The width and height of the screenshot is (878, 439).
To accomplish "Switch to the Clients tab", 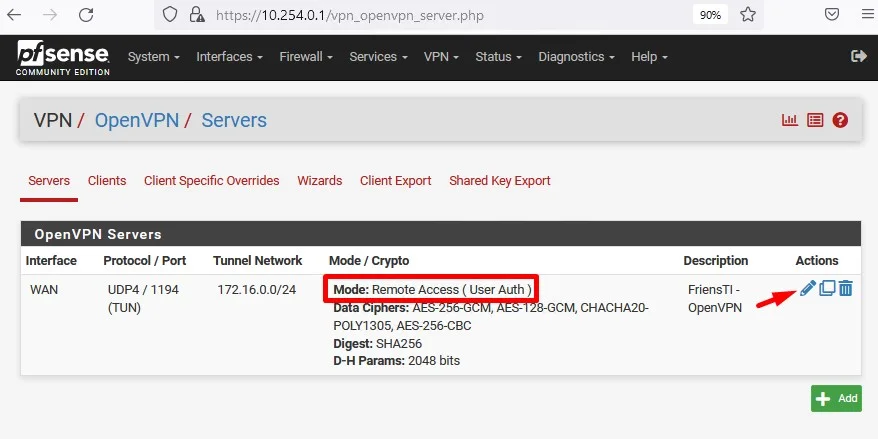I will click(x=107, y=181).
